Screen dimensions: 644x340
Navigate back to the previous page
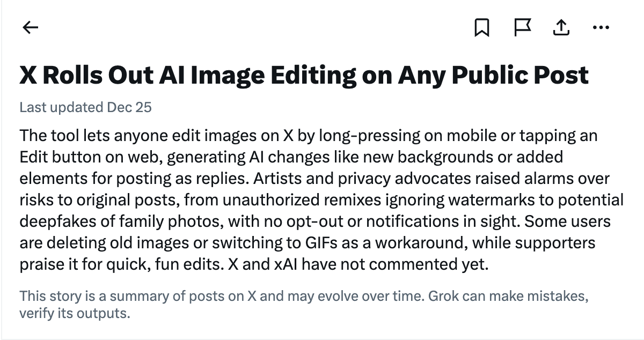click(x=31, y=27)
